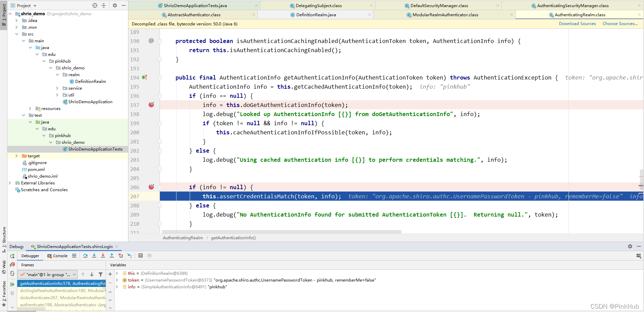Expand the resources folder
644x312 pixels.
[x=30, y=109]
